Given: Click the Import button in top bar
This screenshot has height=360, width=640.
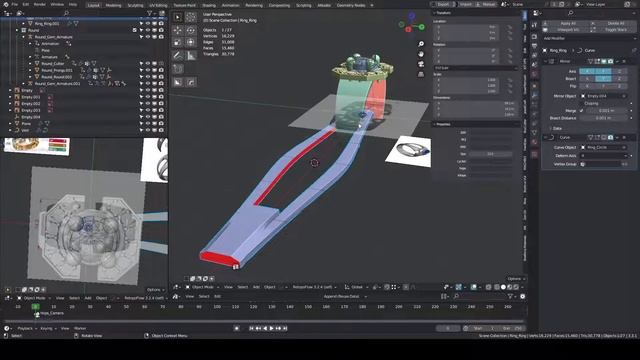Looking at the screenshot, I should (465, 4).
